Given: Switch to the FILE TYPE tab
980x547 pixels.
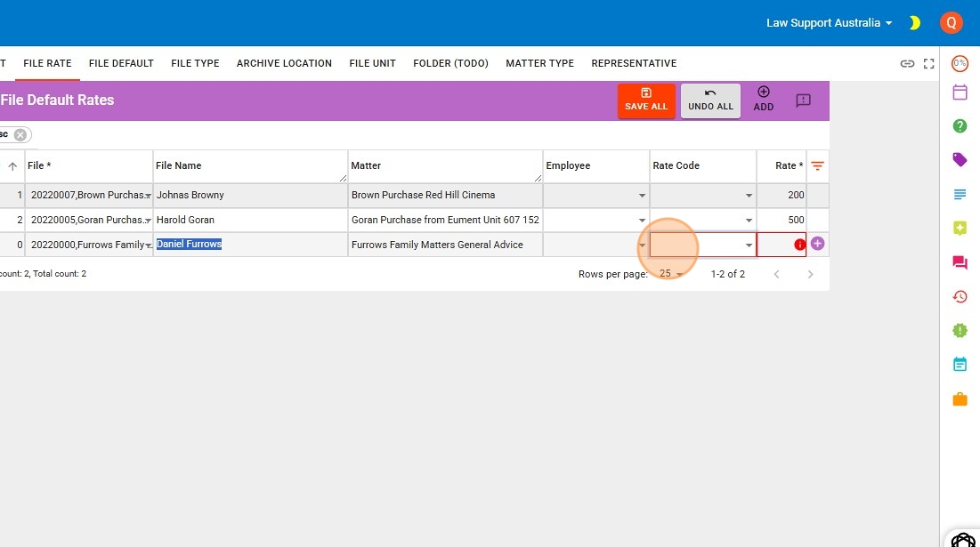Looking at the screenshot, I should click(195, 63).
